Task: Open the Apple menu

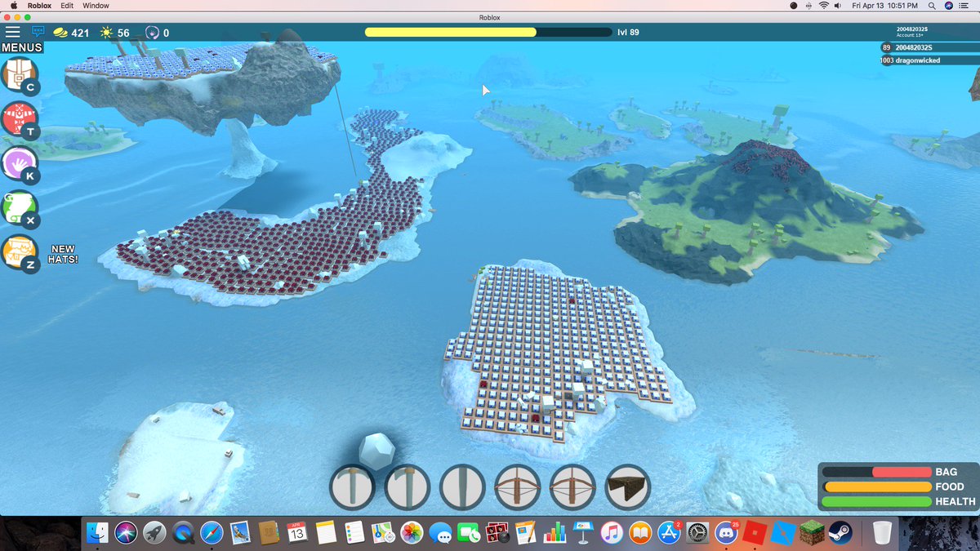Action: (x=13, y=6)
